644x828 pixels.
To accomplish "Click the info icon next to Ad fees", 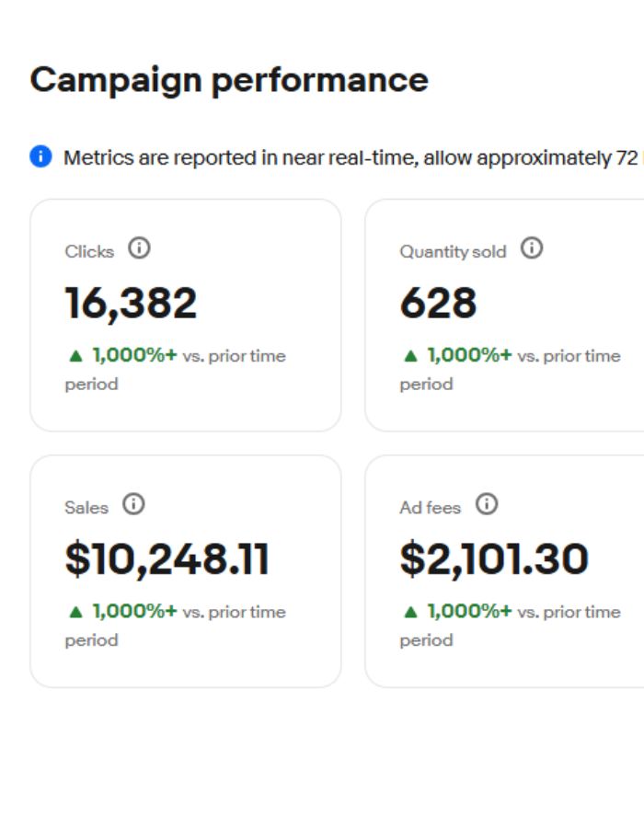I will [x=487, y=504].
